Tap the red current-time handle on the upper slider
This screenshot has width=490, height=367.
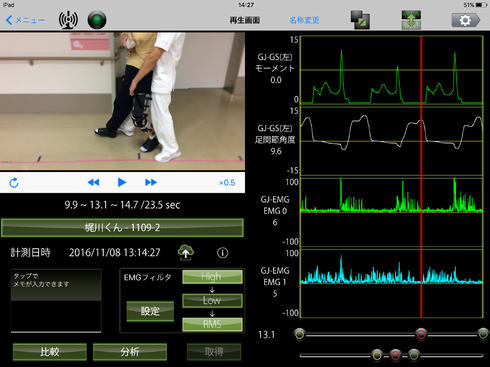[x=421, y=334]
